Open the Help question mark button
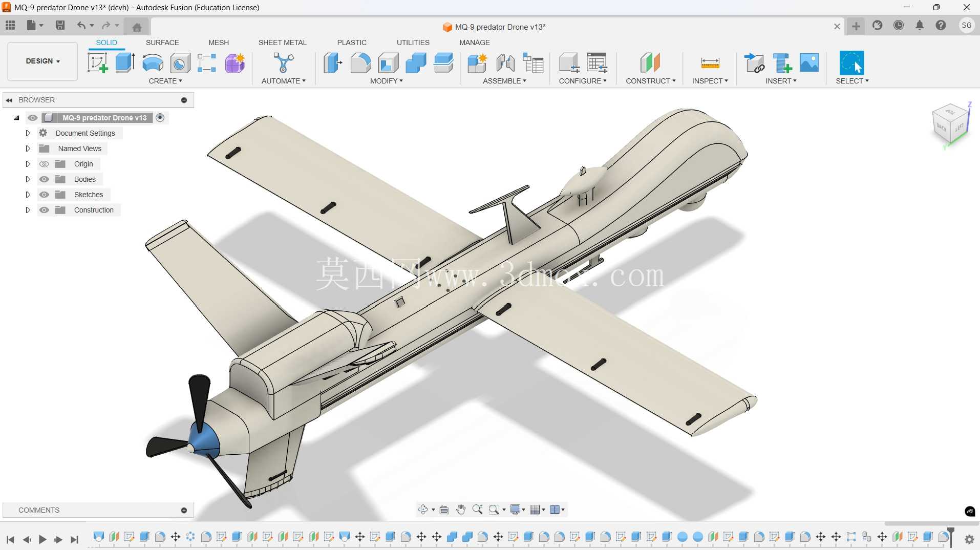The height and width of the screenshot is (550, 980). [x=941, y=26]
